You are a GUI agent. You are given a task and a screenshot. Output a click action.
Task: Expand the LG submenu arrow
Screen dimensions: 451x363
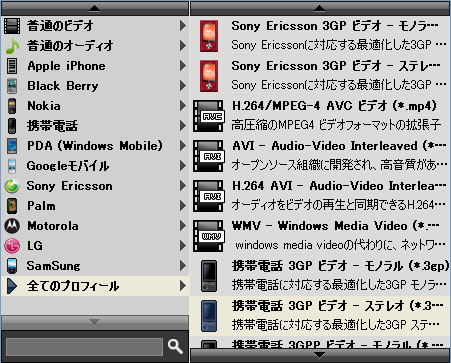coord(183,246)
